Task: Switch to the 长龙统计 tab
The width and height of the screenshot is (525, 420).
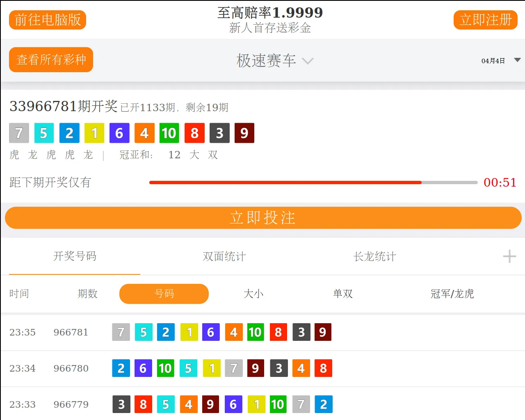Action: tap(375, 257)
